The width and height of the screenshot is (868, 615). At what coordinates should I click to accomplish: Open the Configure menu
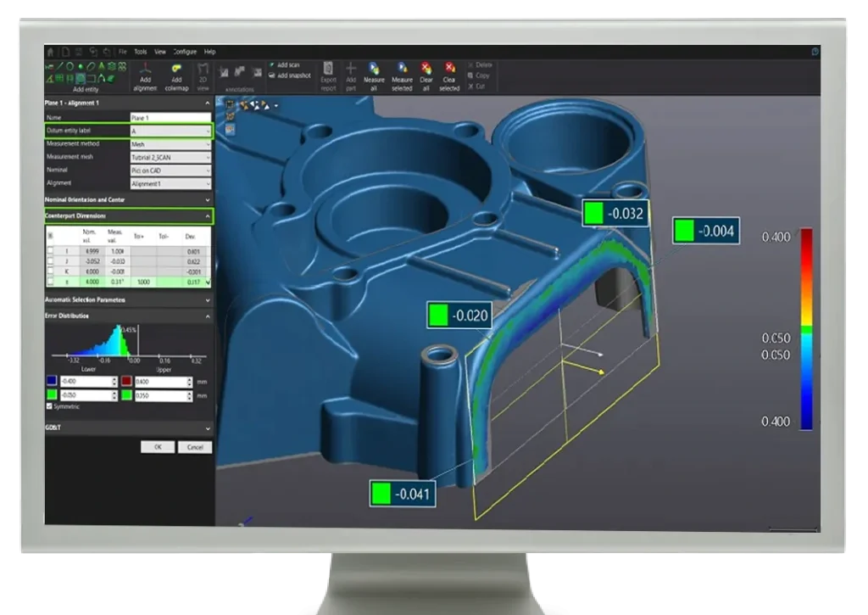pyautogui.click(x=185, y=52)
